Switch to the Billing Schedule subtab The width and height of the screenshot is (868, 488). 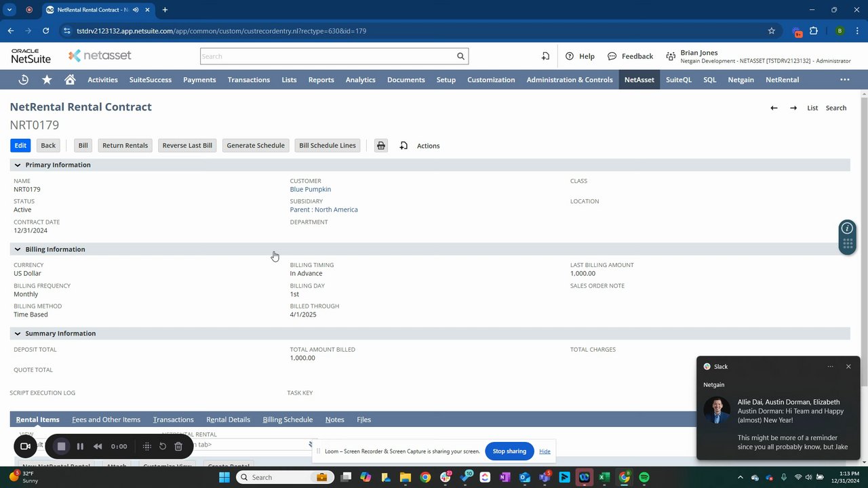coord(288,420)
